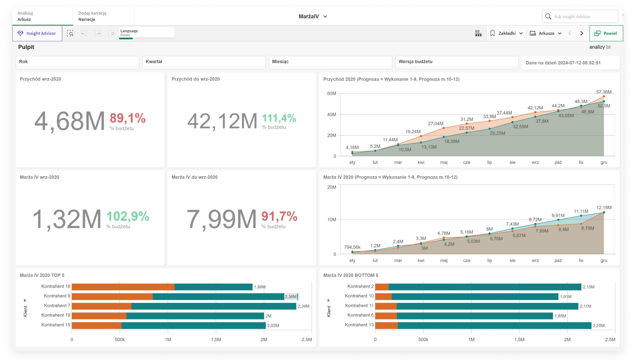Image resolution: width=636 pixels, height=364 pixels.
Task: Go to the next sheet arrow
Action: (582, 33)
